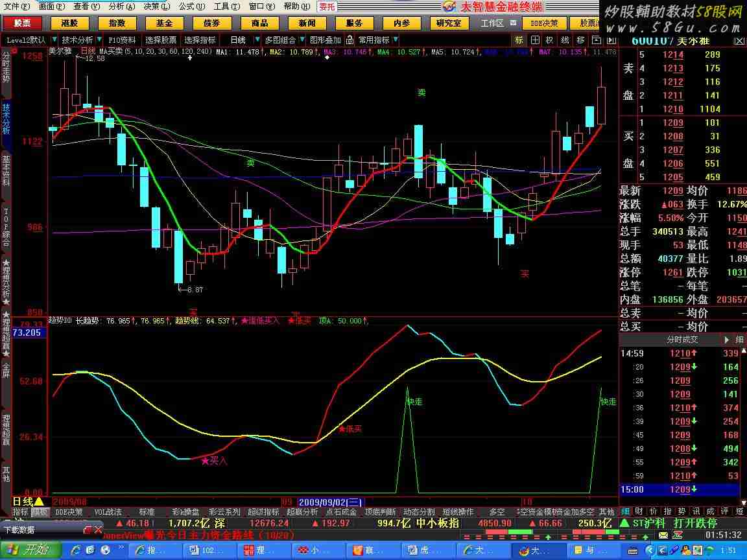Click the grid layout icon
747x560 pixels.
[x=535, y=40]
